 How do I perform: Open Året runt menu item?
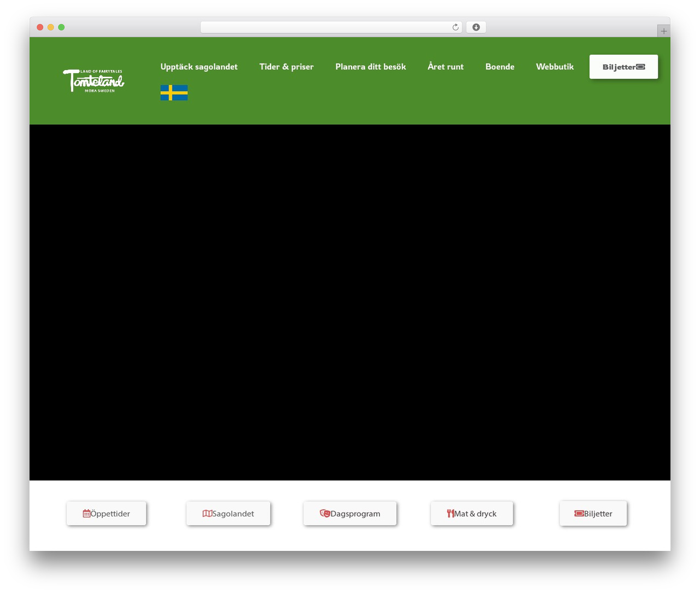pos(446,67)
